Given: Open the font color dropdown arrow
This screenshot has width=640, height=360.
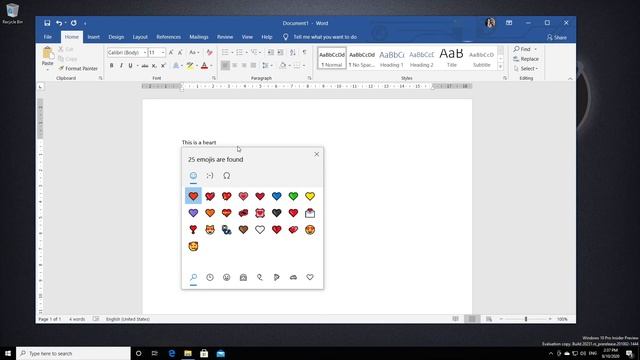Looking at the screenshot, I should click(x=211, y=65).
